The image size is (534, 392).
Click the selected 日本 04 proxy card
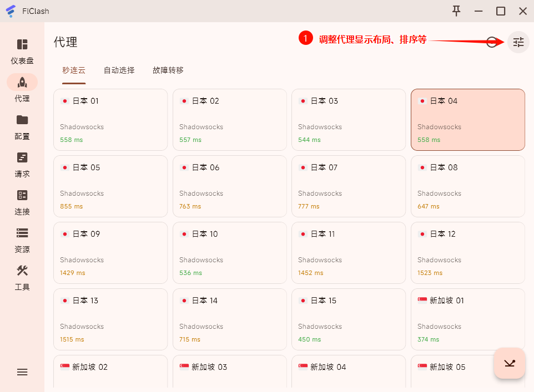(467, 119)
